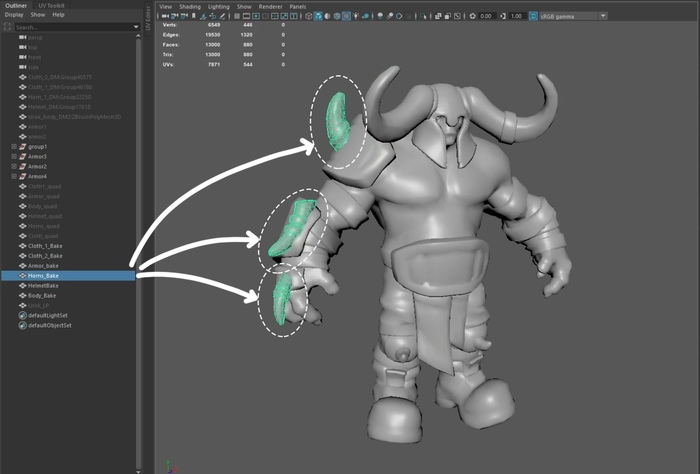Click the Grease Pencil icon
This screenshot has width=700, height=474.
pyautogui.click(x=222, y=16)
